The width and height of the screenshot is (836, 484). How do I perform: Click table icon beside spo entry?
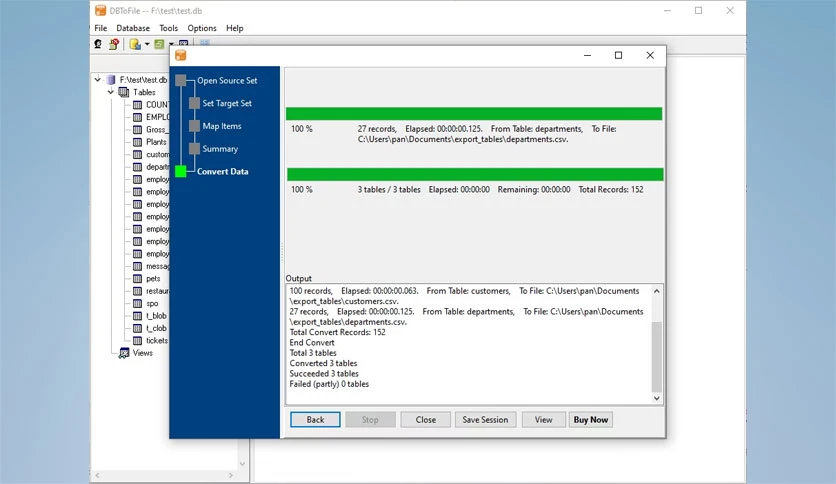pos(137,303)
